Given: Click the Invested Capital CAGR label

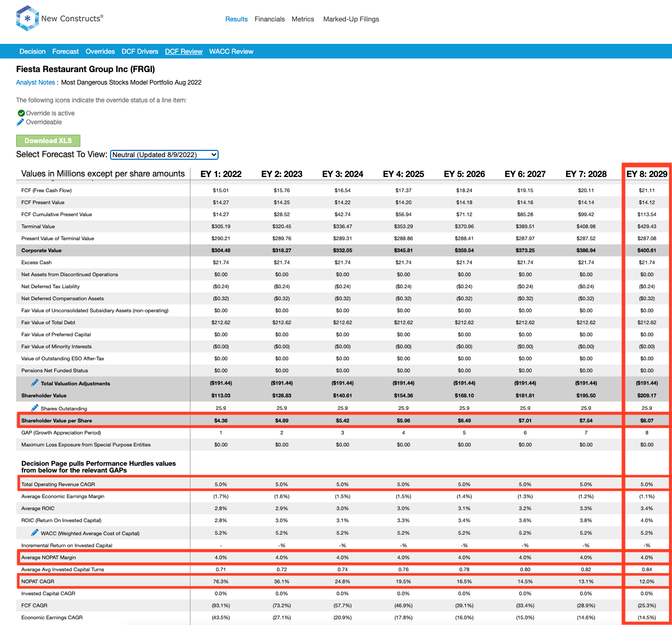Looking at the screenshot, I should coord(48,593).
